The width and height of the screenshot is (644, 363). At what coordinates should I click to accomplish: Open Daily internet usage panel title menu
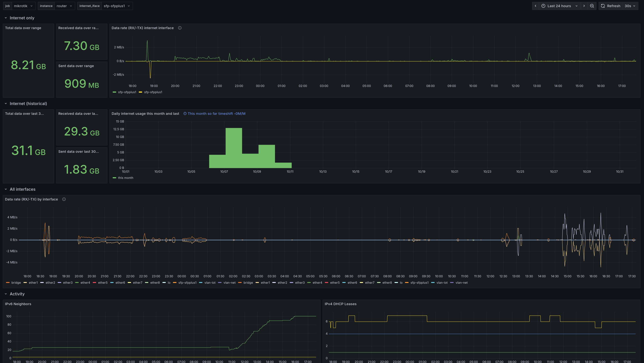[145, 113]
